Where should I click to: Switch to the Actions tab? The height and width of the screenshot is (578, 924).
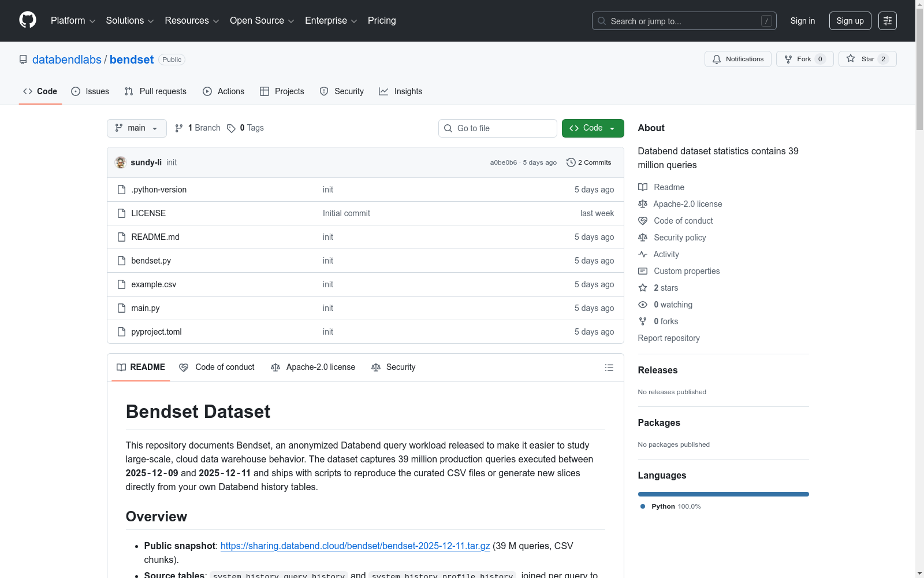point(223,91)
